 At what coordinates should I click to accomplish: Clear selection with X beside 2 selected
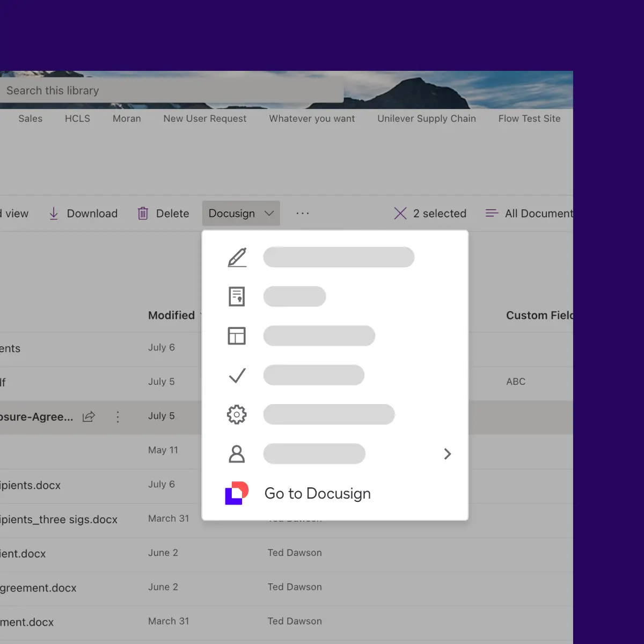(x=400, y=214)
